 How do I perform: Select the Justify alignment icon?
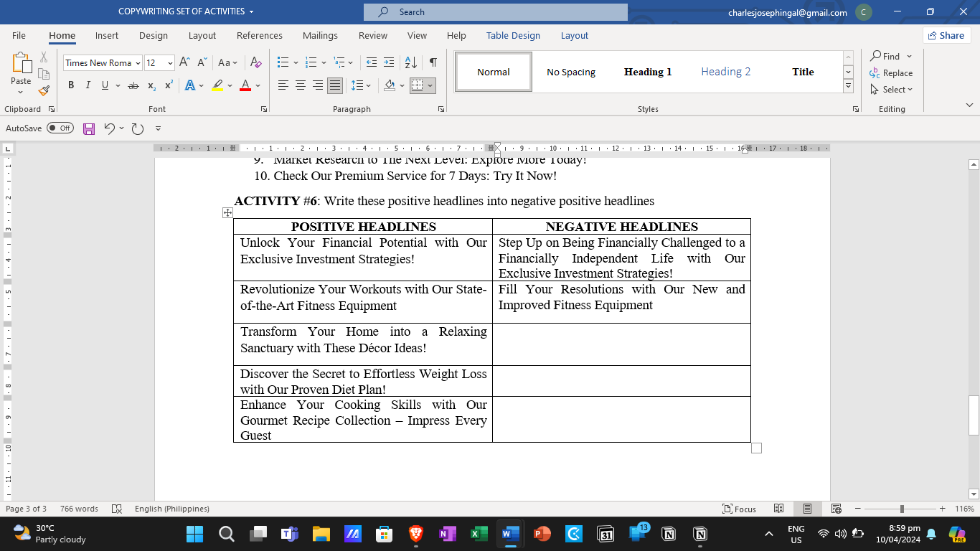pyautogui.click(x=335, y=85)
